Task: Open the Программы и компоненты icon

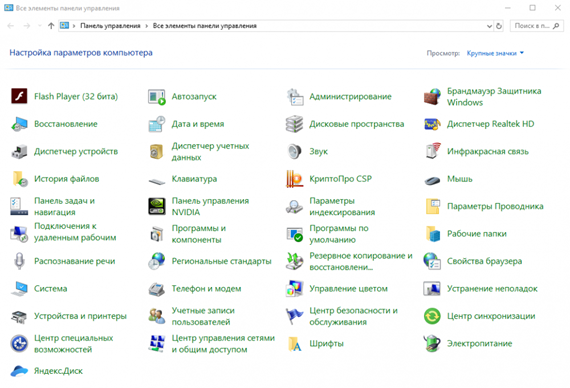Action: click(157, 234)
